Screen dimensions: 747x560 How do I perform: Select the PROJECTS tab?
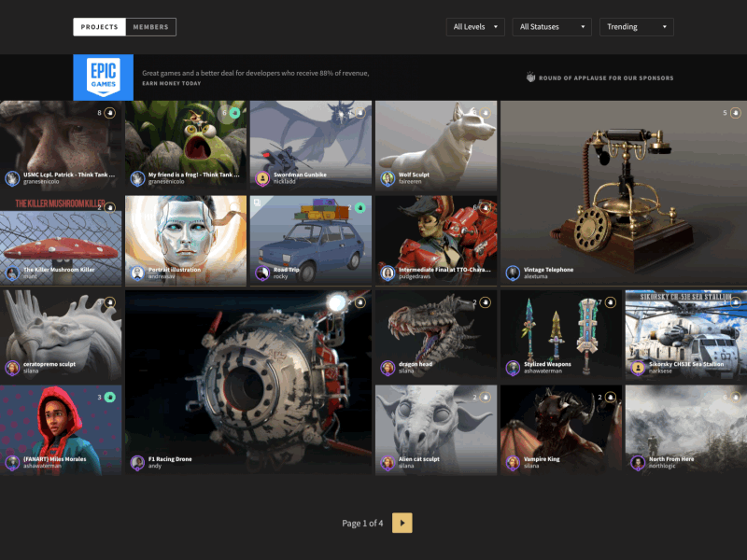tap(101, 27)
